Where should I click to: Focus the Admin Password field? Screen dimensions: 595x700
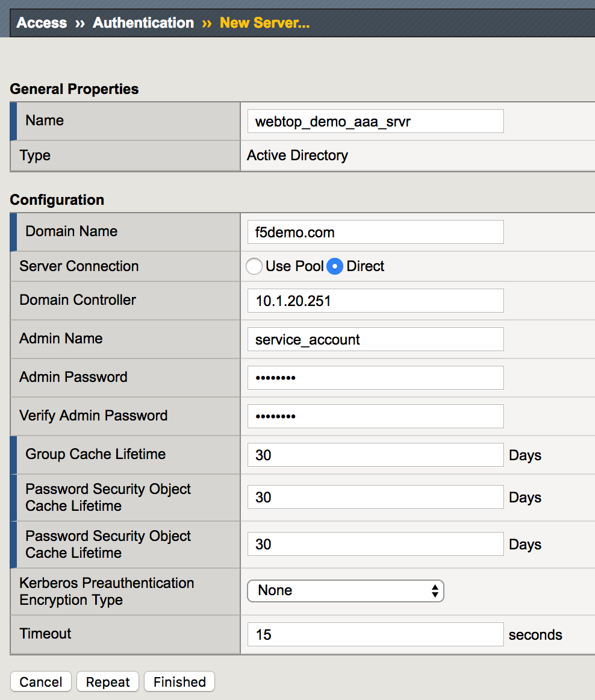375,378
